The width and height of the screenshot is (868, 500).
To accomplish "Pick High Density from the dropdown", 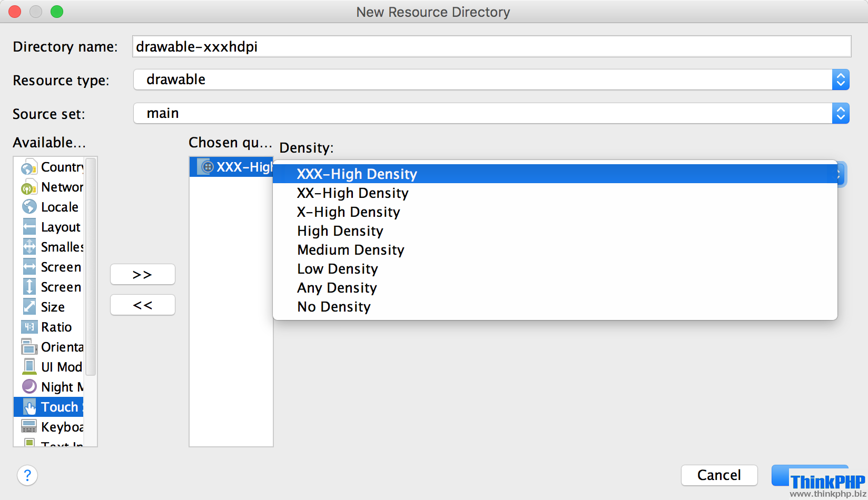I will (555, 231).
